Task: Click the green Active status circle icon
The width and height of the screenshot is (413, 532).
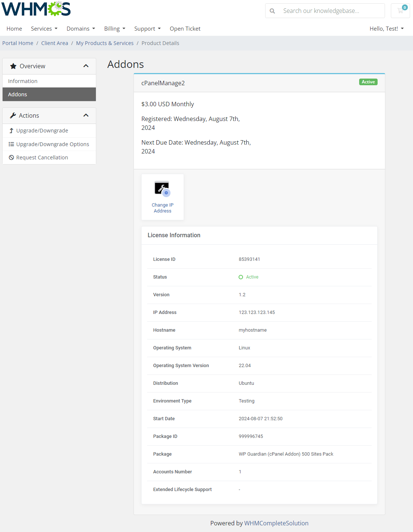Action: 241,277
